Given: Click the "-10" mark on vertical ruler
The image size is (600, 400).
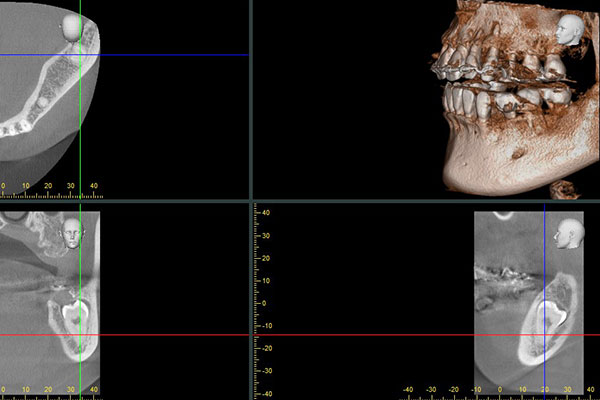Looking at the screenshot, I should point(266,326).
